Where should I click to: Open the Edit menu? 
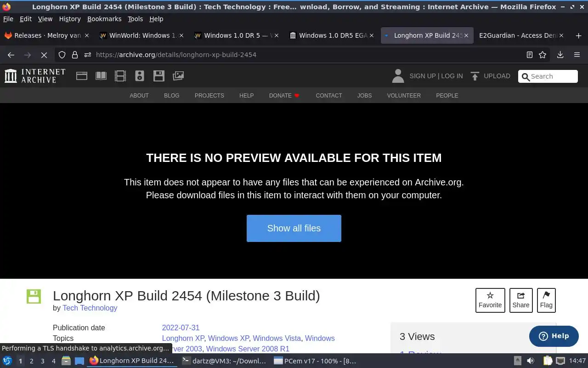click(26, 19)
